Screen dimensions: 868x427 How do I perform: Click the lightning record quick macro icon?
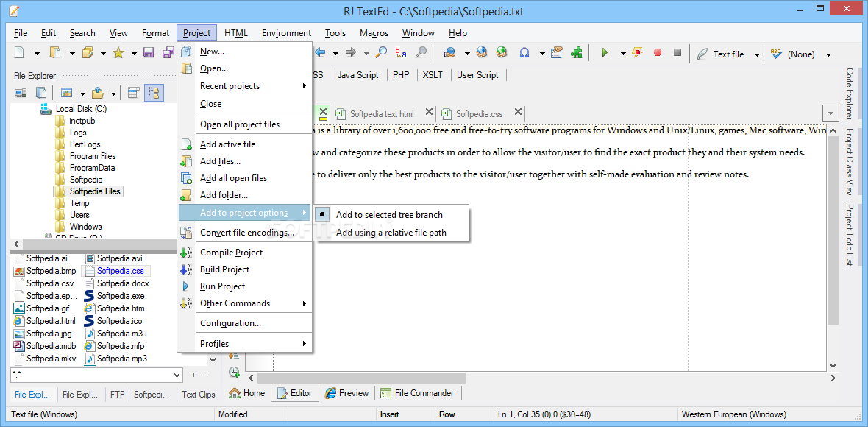(638, 52)
